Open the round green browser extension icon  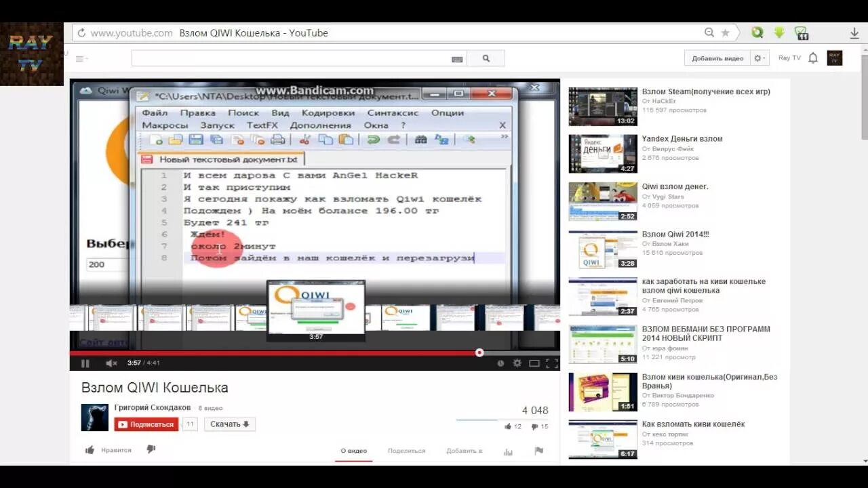pyautogui.click(x=757, y=33)
